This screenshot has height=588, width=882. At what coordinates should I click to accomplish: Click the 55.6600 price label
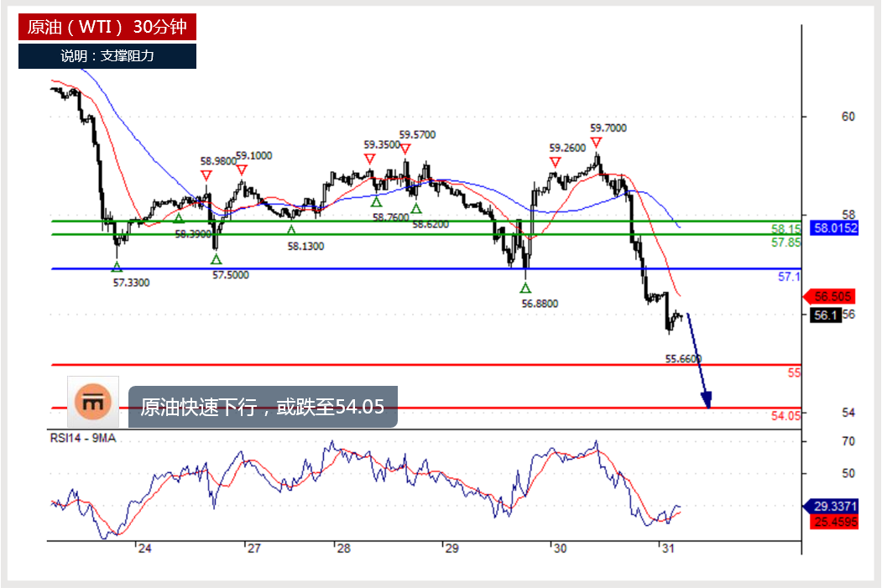click(683, 359)
